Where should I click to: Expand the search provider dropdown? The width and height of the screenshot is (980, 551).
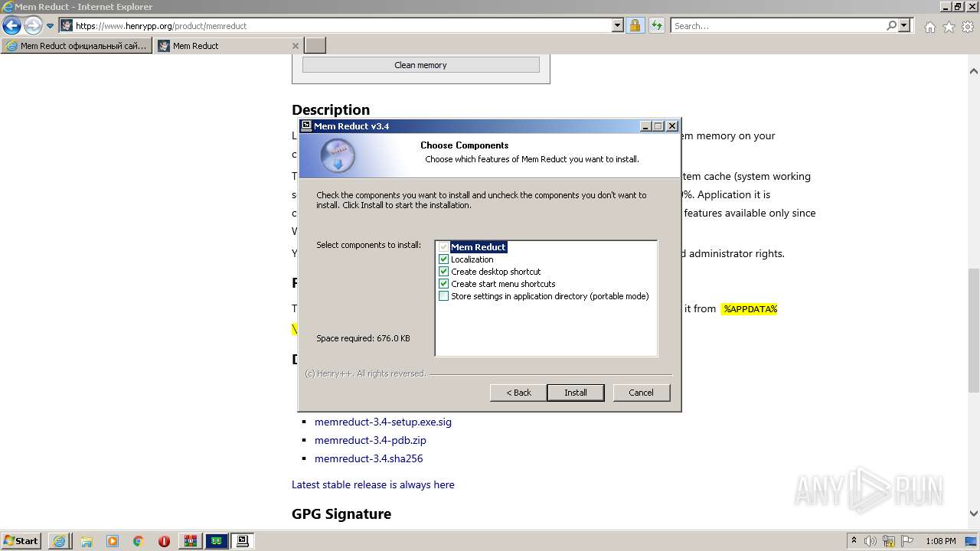click(x=905, y=26)
